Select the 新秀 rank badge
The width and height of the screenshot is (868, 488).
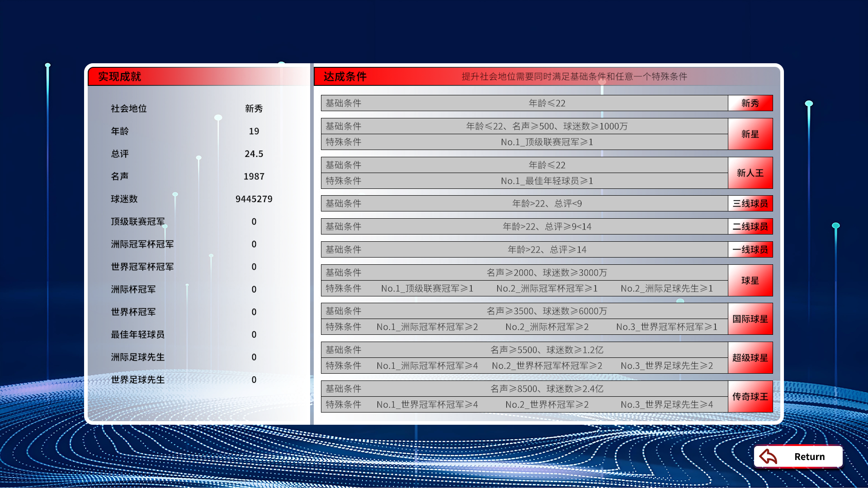750,103
